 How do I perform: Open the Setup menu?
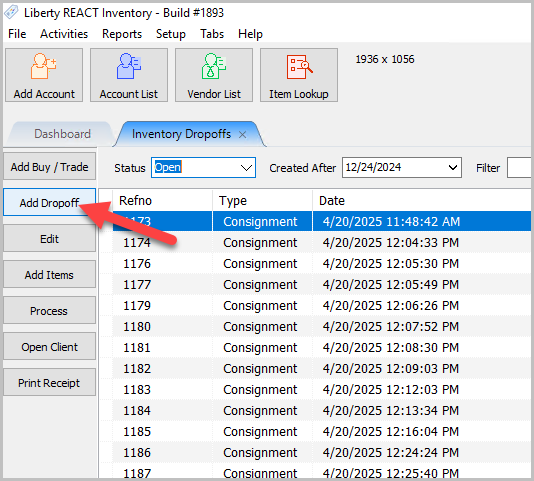[171, 34]
